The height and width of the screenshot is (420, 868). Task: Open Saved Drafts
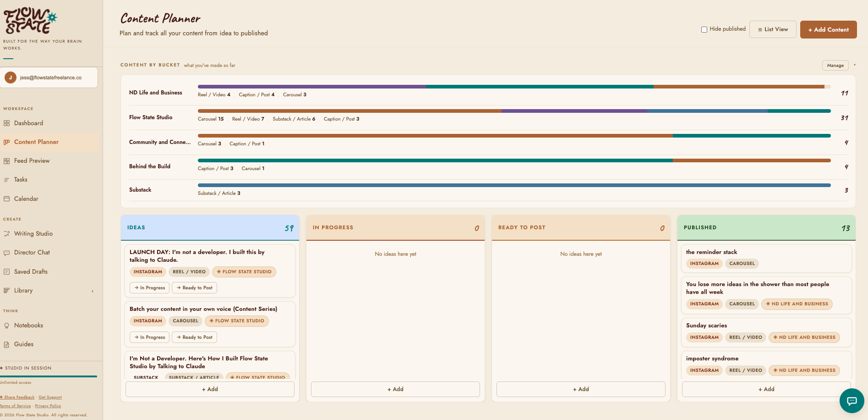49,272
